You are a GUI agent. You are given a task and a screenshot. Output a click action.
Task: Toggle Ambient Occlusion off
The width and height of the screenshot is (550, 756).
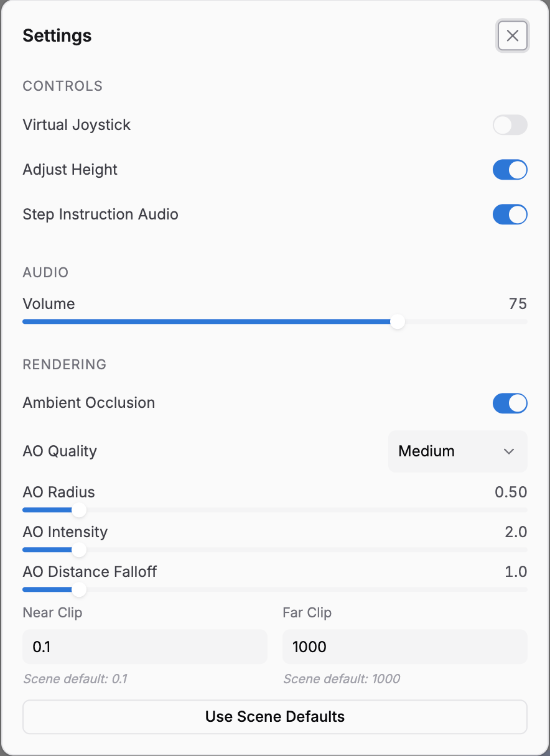point(510,403)
